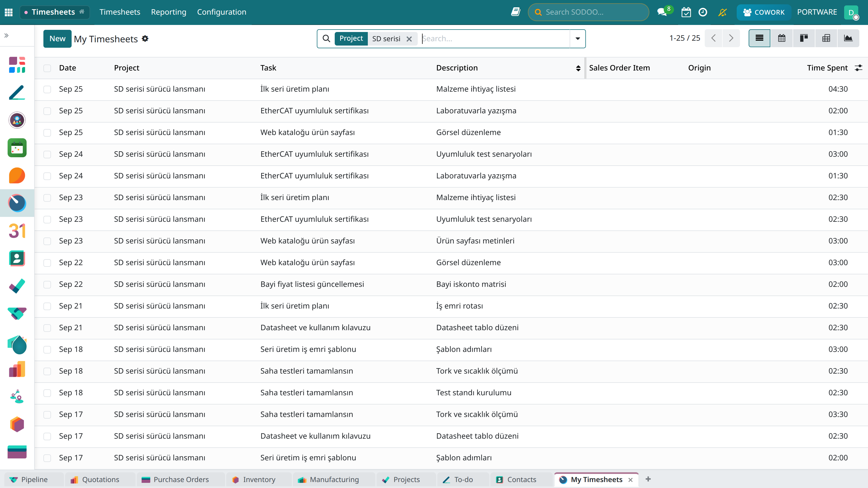Viewport: 868px width, 488px height.
Task: Switch to kanban view
Action: pyautogui.click(x=804, y=38)
